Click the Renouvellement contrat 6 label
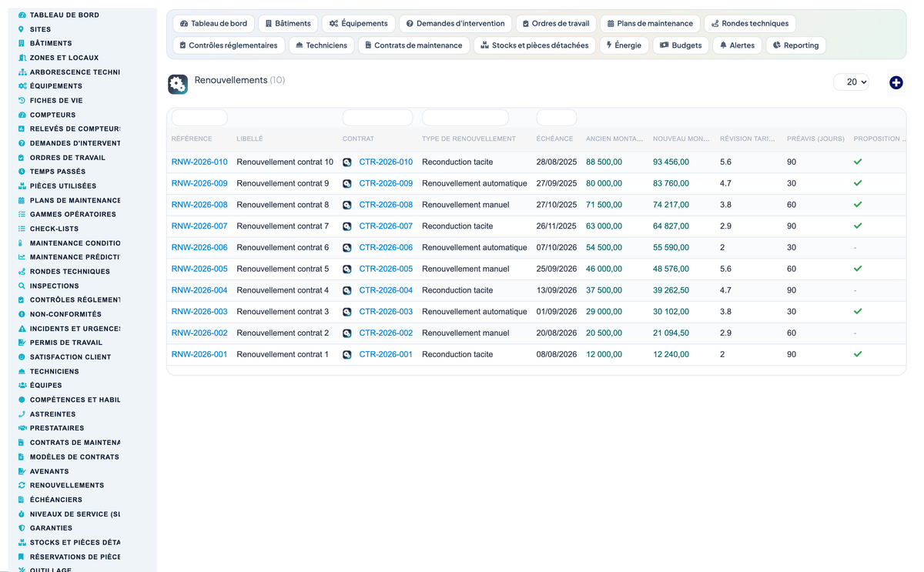The width and height of the screenshot is (924, 572). coord(283,248)
